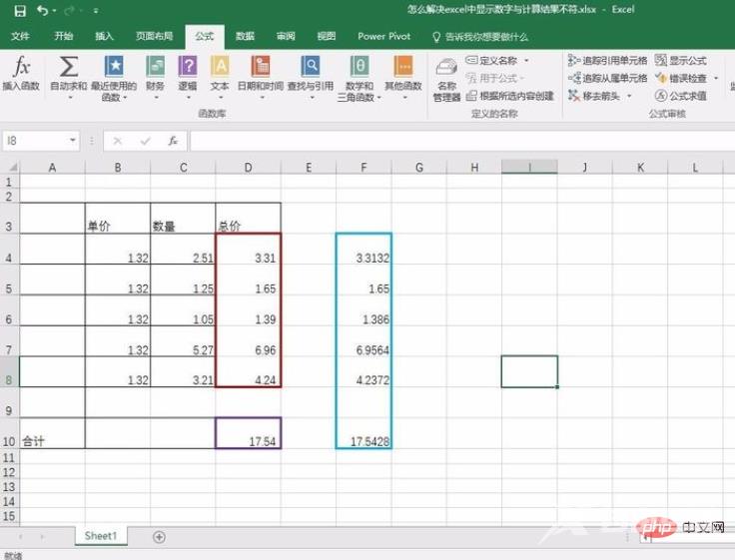Expand the 错误检查 error checking dropdown
This screenshot has width=735, height=560.
(716, 79)
